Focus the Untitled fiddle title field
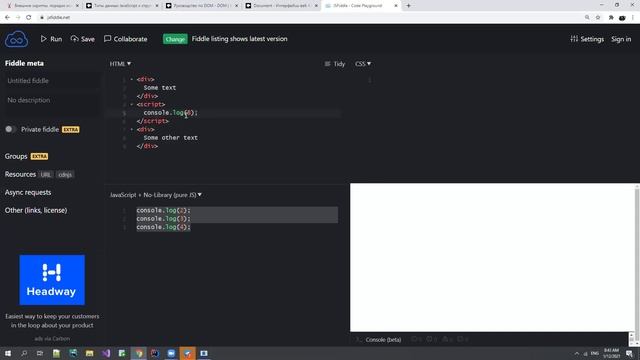This screenshot has height=360, width=640. click(x=51, y=81)
